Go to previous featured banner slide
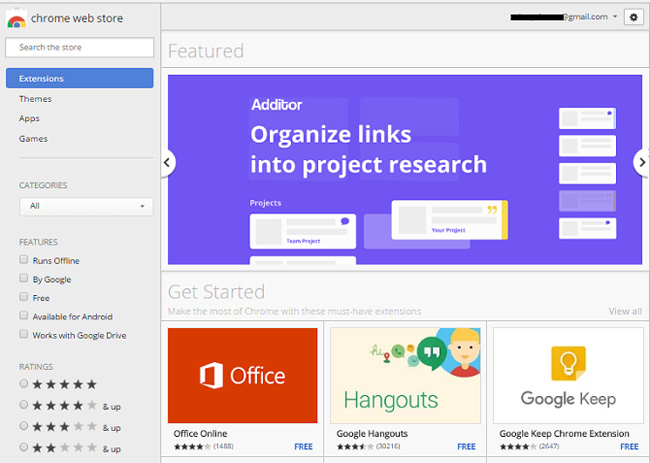 pos(168,162)
